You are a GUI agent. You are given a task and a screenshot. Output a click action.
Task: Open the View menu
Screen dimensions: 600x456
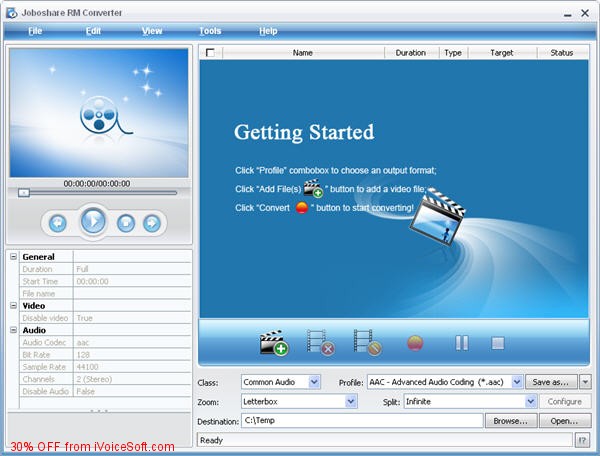(152, 31)
